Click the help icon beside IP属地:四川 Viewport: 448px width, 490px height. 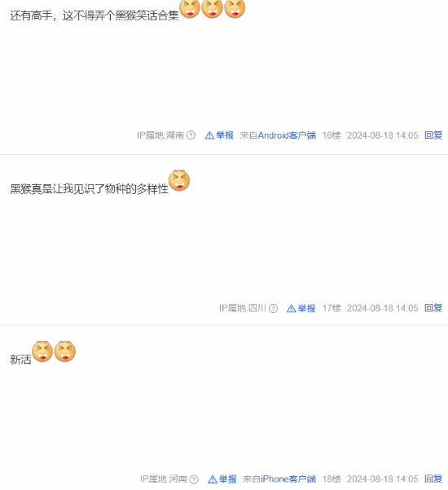[273, 308]
